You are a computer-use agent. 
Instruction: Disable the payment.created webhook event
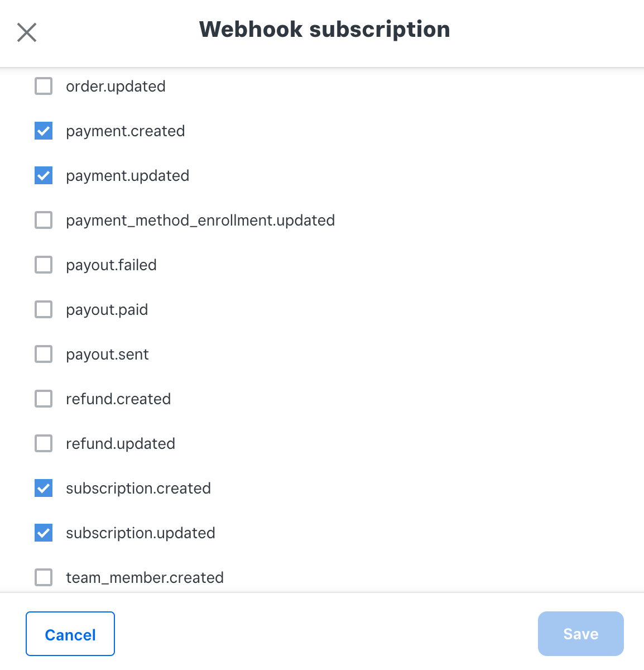[43, 131]
